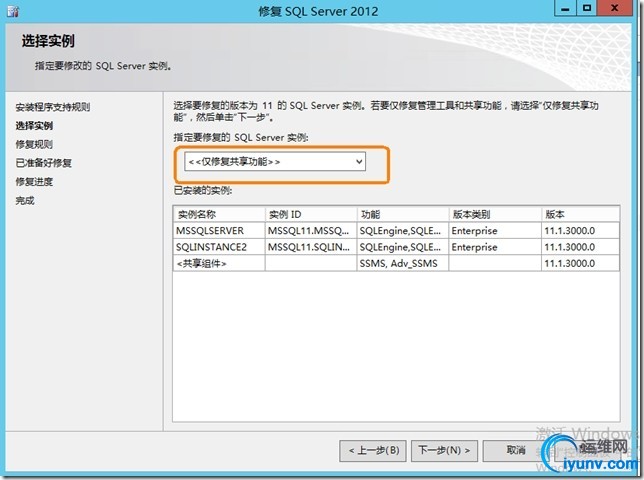Click version 11.1.3000.0 in MSSQLSERVER row

pos(580,231)
